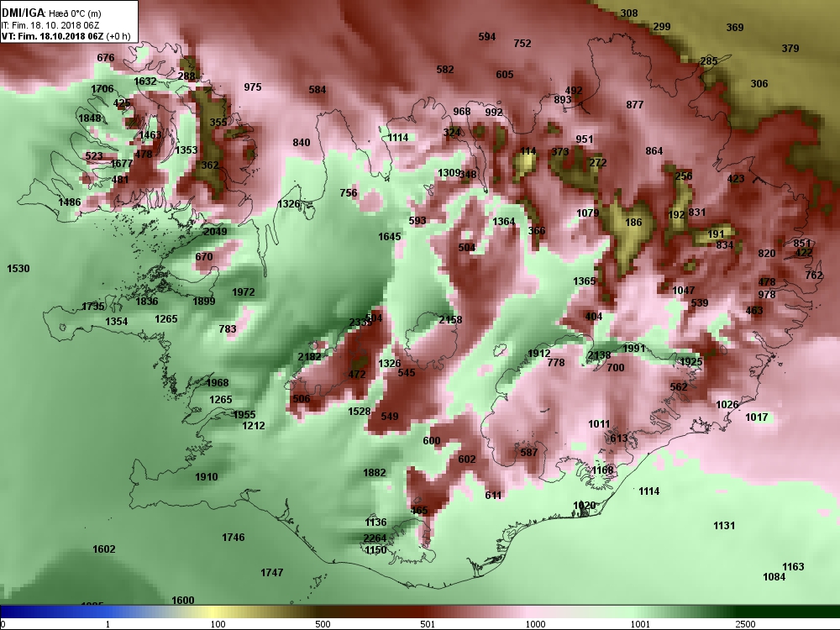
Task: Click the map value 306
Action: point(759,83)
